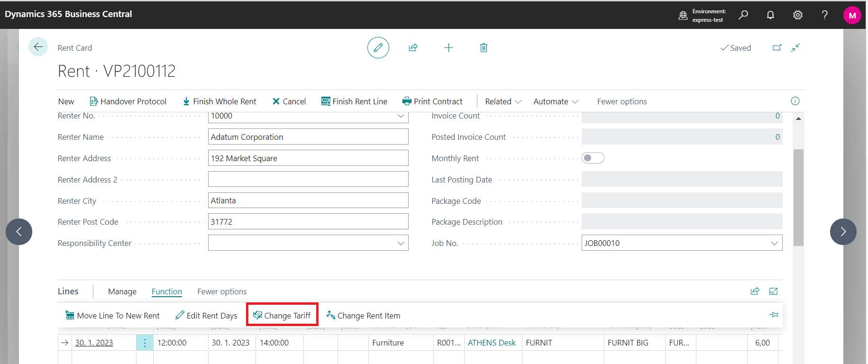Expand the Renter No. dropdown
The width and height of the screenshot is (868, 364).
tap(401, 116)
